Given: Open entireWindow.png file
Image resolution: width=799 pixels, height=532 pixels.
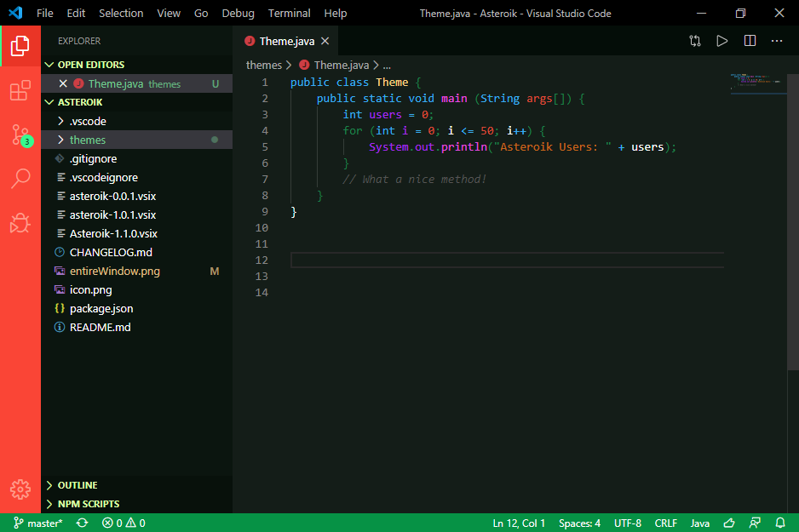Looking at the screenshot, I should (136, 271).
